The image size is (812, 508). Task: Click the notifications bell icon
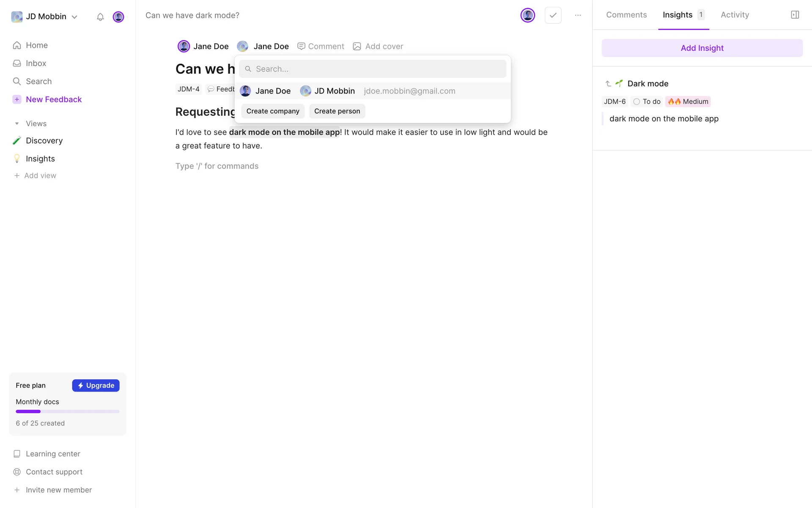click(x=100, y=17)
